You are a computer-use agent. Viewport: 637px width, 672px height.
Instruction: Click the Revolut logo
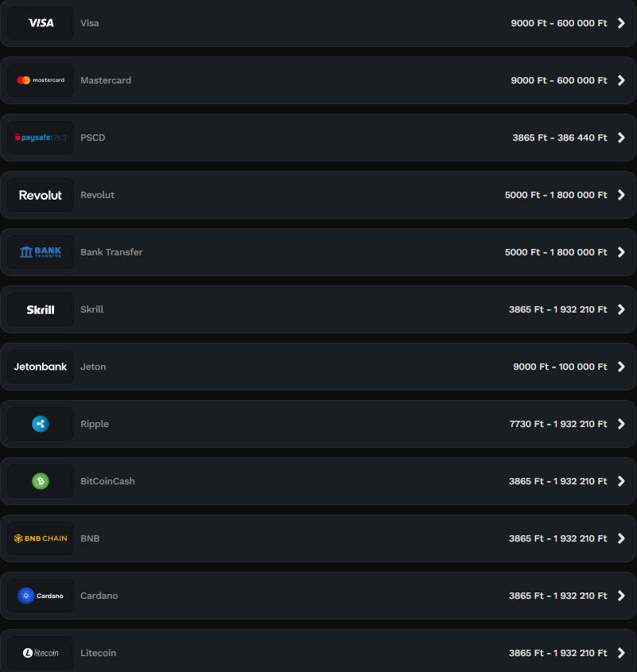point(41,195)
